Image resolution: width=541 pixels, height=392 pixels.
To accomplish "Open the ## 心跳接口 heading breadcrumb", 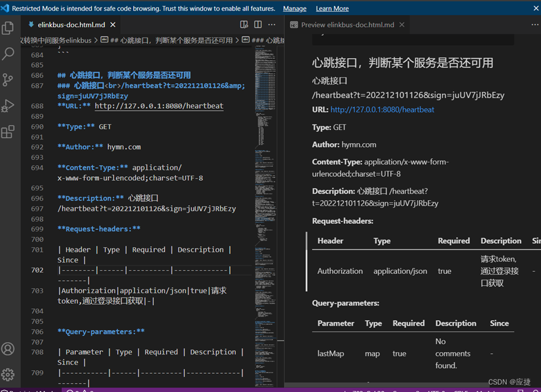I will pyautogui.click(x=167, y=41).
